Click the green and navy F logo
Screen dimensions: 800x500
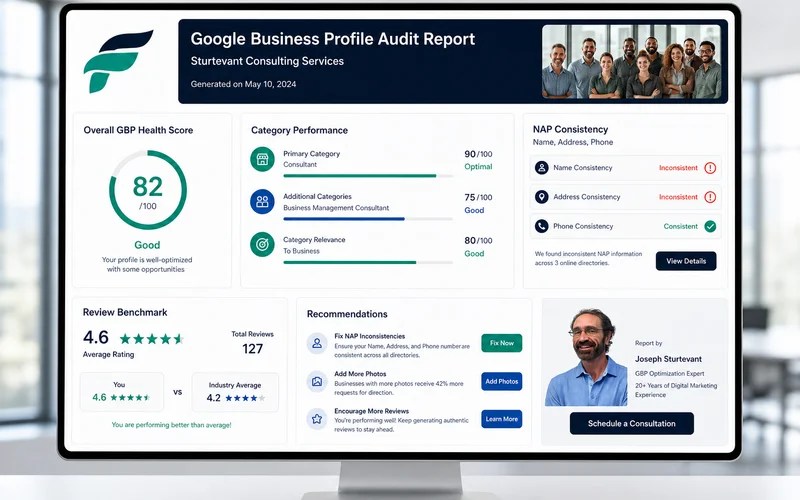117,61
